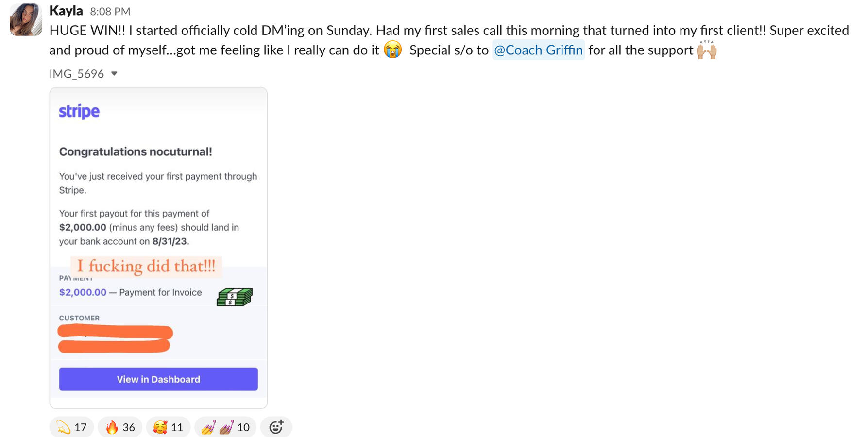Click the green money stack icon
868x437 pixels.
[x=235, y=297]
